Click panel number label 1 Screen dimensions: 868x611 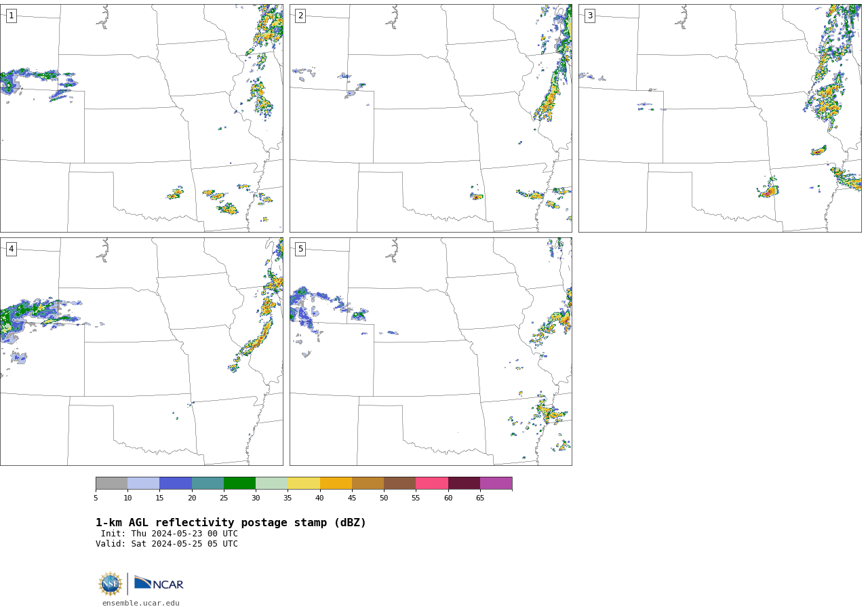pyautogui.click(x=11, y=16)
